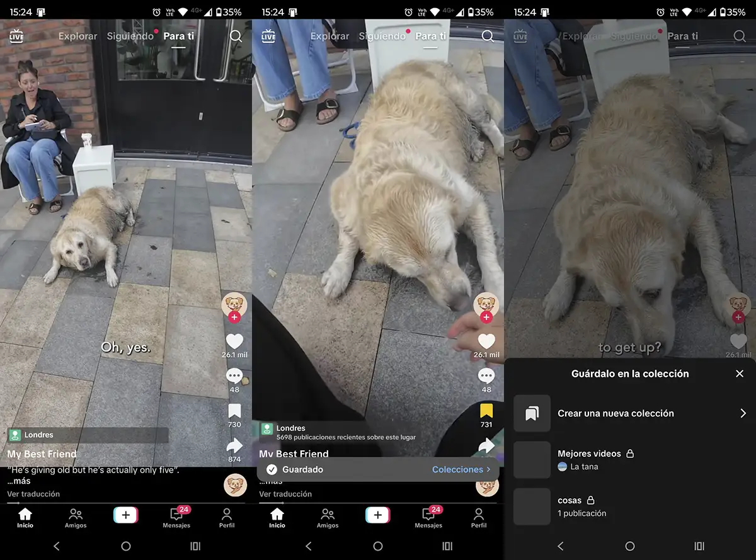This screenshot has width=756, height=560.
Task: Tap the share arrow with 874 count
Action: pos(234,446)
